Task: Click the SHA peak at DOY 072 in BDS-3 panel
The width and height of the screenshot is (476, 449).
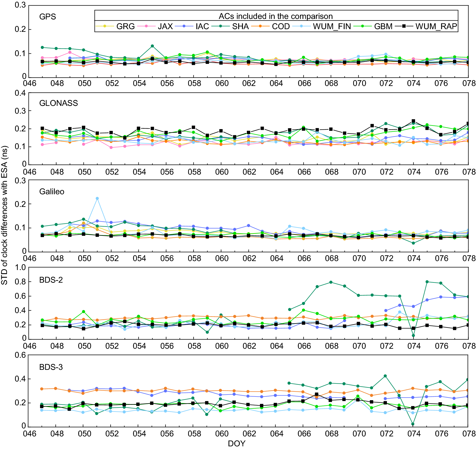Action: point(385,376)
